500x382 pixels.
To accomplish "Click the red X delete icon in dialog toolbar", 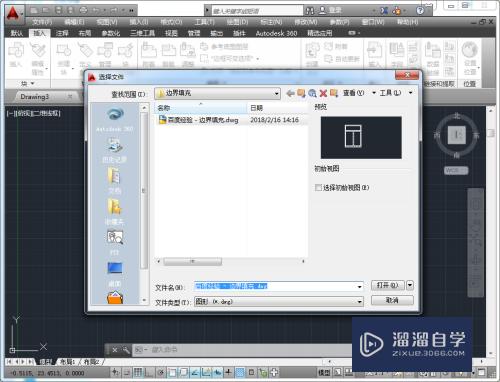I will (323, 93).
